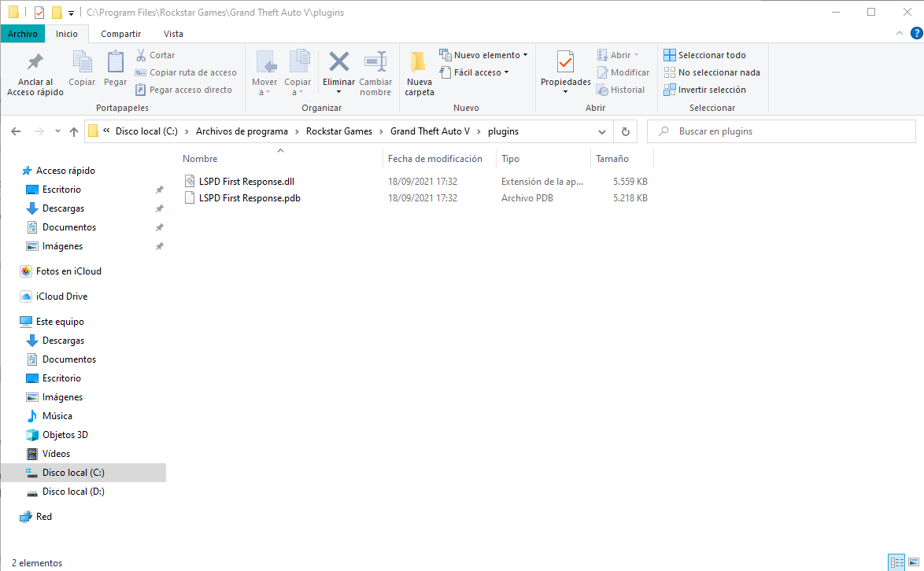Open Música folder in sidebar

(57, 416)
